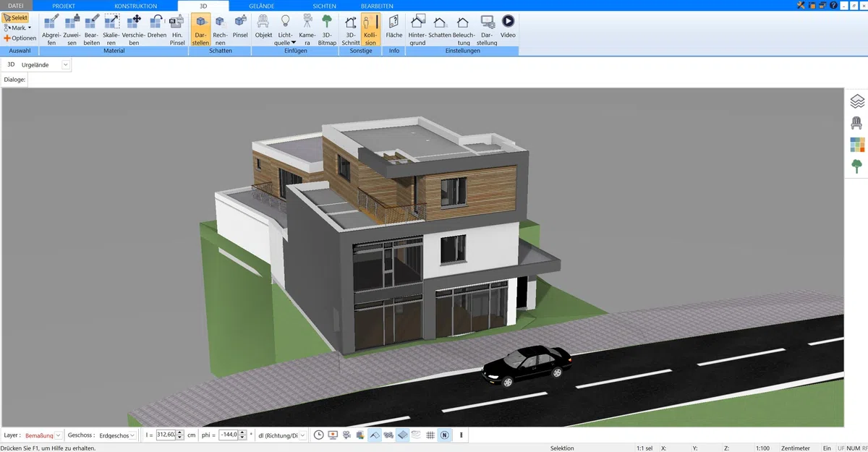
Task: Open the material color swatches panel
Action: [x=857, y=145]
